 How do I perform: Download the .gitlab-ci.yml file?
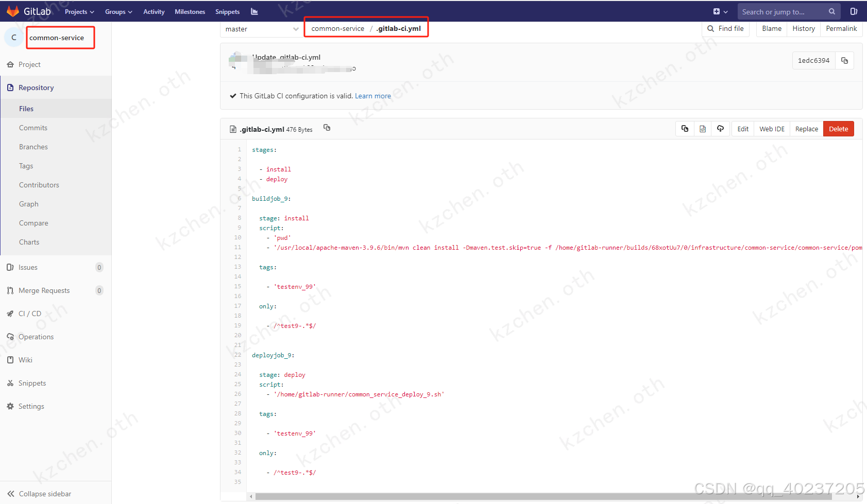720,129
